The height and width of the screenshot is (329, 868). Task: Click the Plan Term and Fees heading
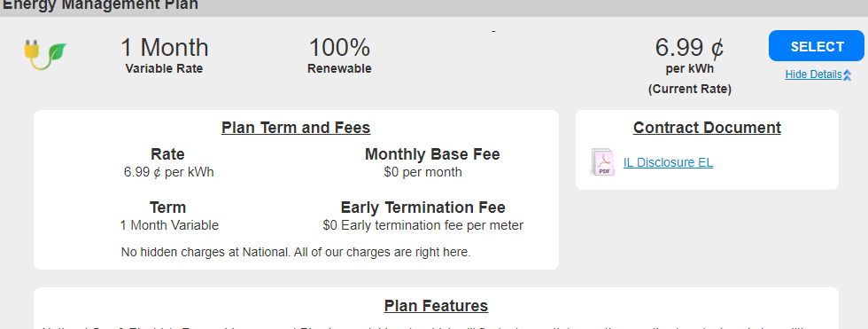[x=296, y=128]
